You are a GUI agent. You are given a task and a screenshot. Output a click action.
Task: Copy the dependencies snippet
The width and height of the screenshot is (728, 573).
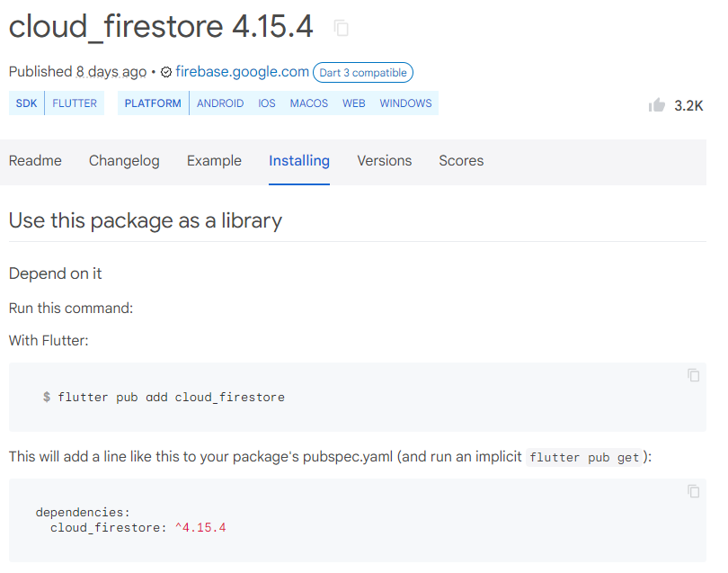pyautogui.click(x=693, y=491)
